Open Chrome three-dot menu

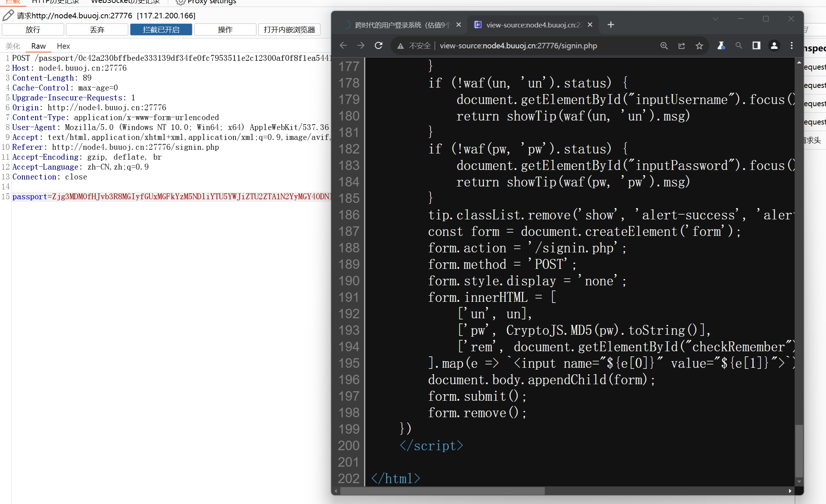[792, 45]
